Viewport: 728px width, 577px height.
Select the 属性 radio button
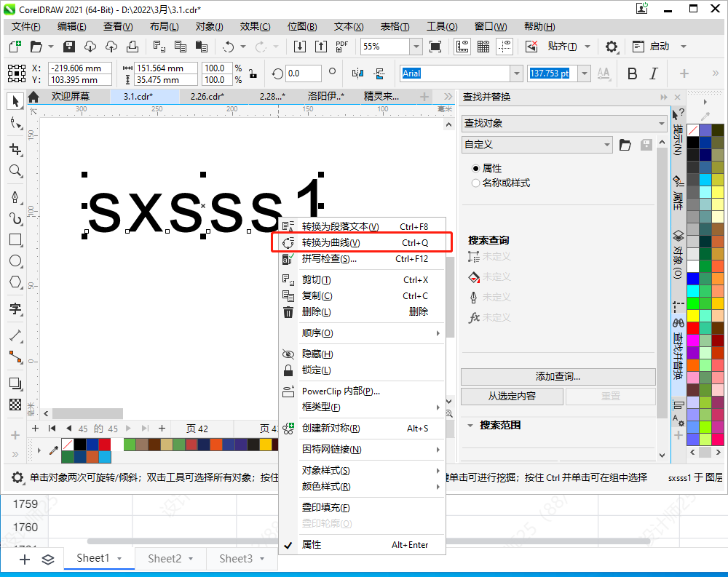(x=476, y=168)
